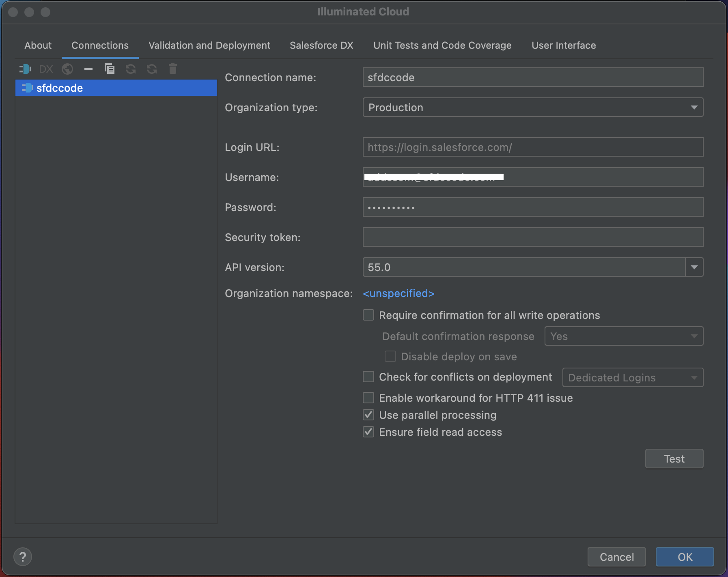Click into the Password field

click(533, 207)
